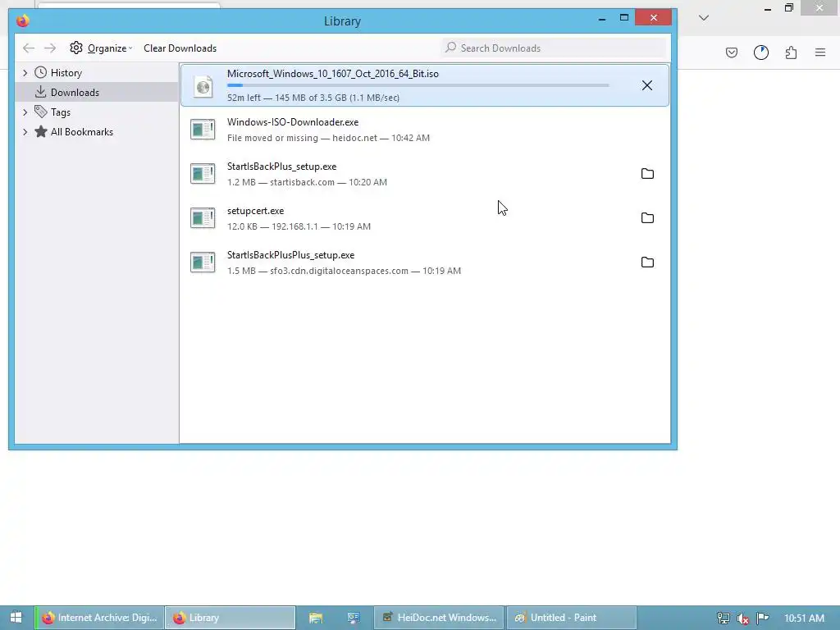Switch to Internet Archive Firefox taskbar window
840x630 pixels.
point(99,618)
